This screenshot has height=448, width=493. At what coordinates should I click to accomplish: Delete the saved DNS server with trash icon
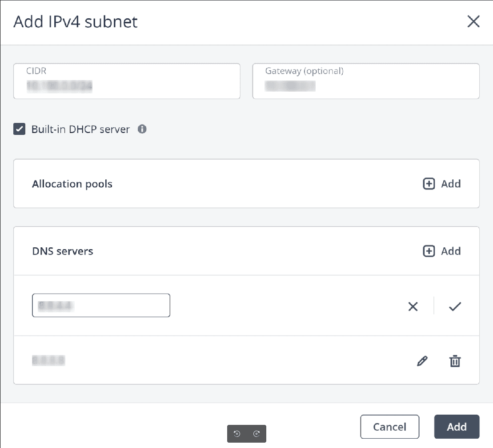coord(455,361)
